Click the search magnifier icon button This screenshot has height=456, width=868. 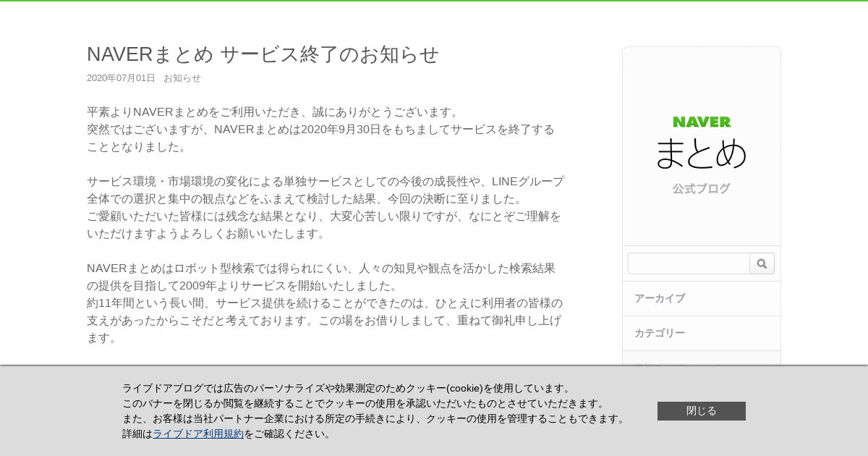pos(762,263)
